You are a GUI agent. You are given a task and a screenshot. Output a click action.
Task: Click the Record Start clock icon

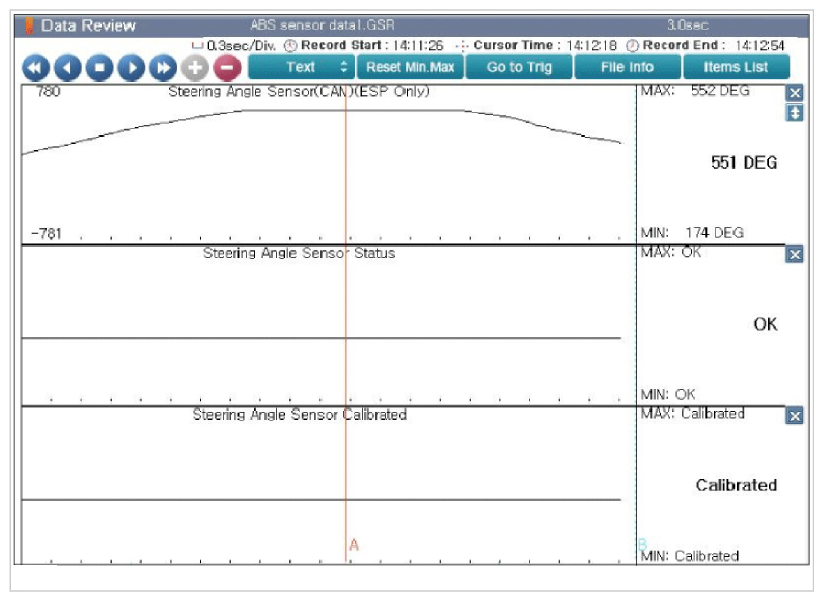coord(290,46)
